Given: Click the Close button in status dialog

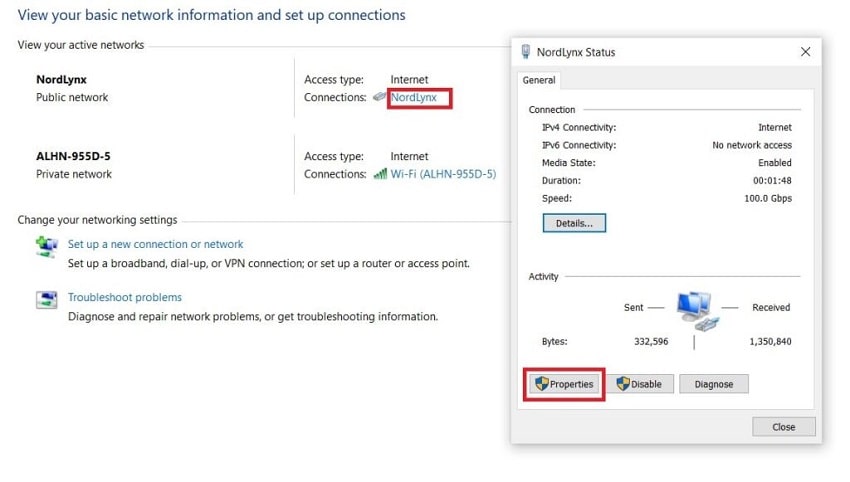Looking at the screenshot, I should [783, 427].
